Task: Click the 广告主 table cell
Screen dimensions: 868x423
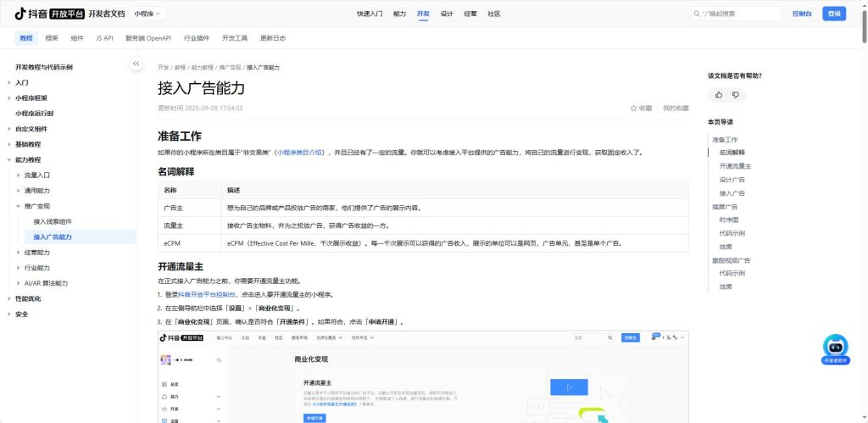Action: point(189,209)
